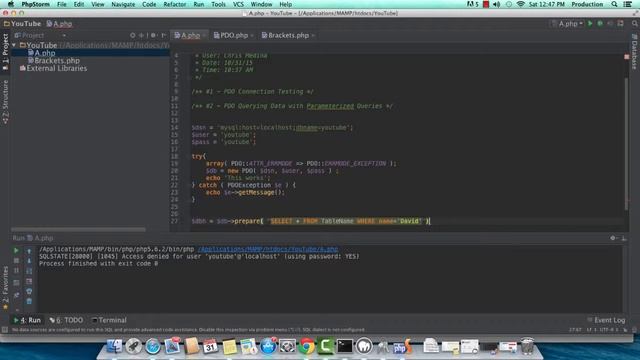Toggle soft-wrap icon in the Run panel
The image size is (640, 360).
[x=29, y=271]
